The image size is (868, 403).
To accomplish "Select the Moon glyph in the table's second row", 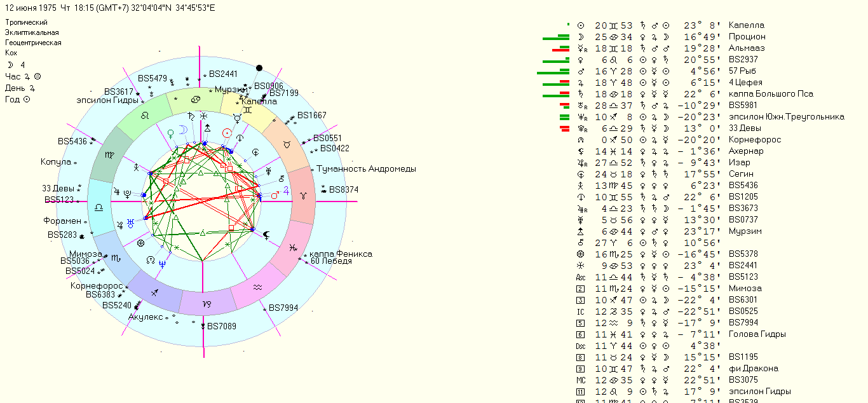I will click(x=580, y=37).
